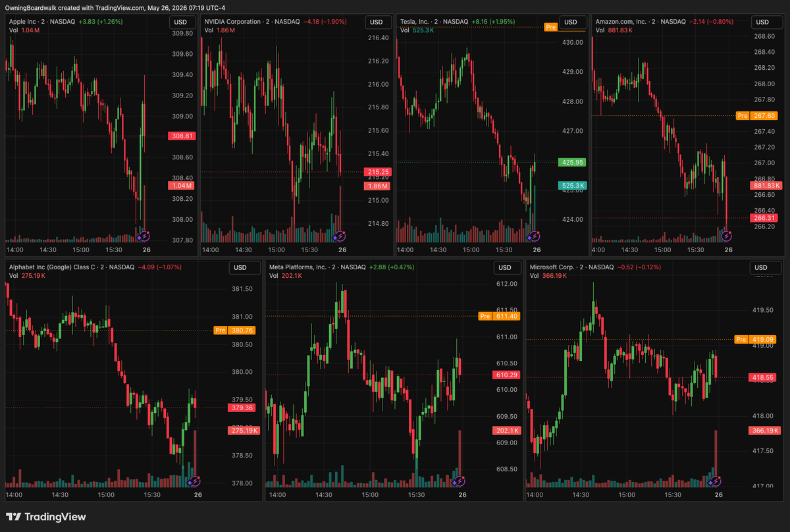Click the 266.31 price label on Amazon chart
This screenshot has width=790, height=532.
pyautogui.click(x=765, y=218)
